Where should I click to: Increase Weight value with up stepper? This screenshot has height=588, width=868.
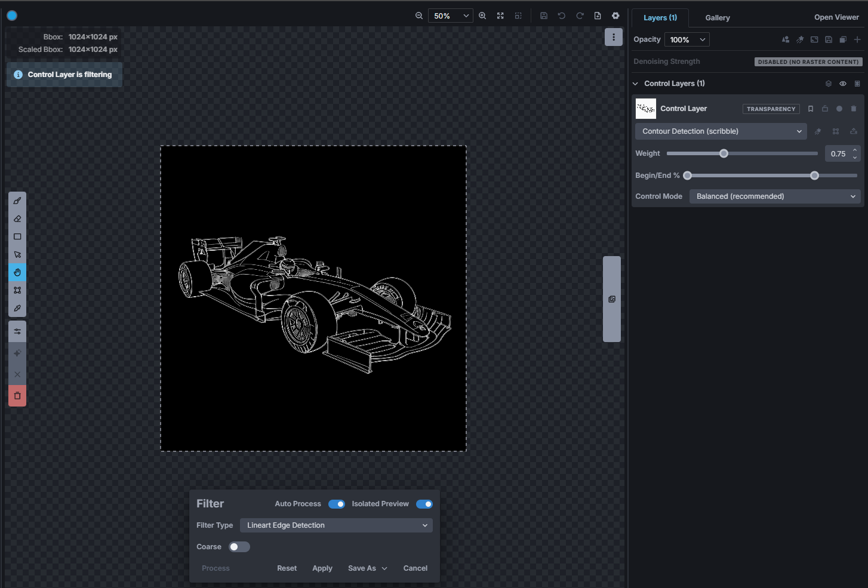click(x=855, y=150)
